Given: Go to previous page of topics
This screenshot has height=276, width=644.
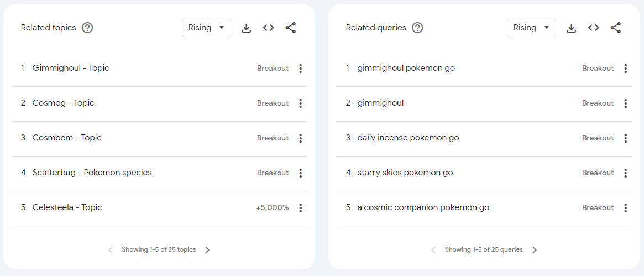Looking at the screenshot, I should pyautogui.click(x=110, y=250).
